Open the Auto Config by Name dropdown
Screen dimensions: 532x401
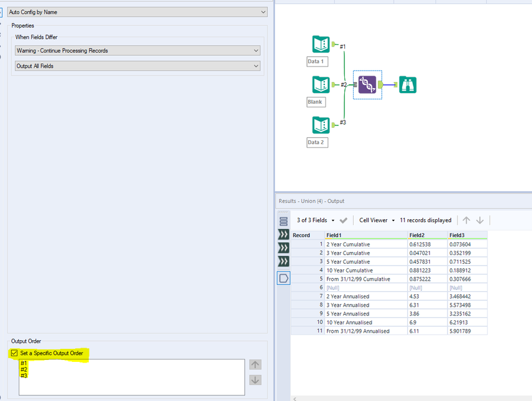tap(137, 12)
